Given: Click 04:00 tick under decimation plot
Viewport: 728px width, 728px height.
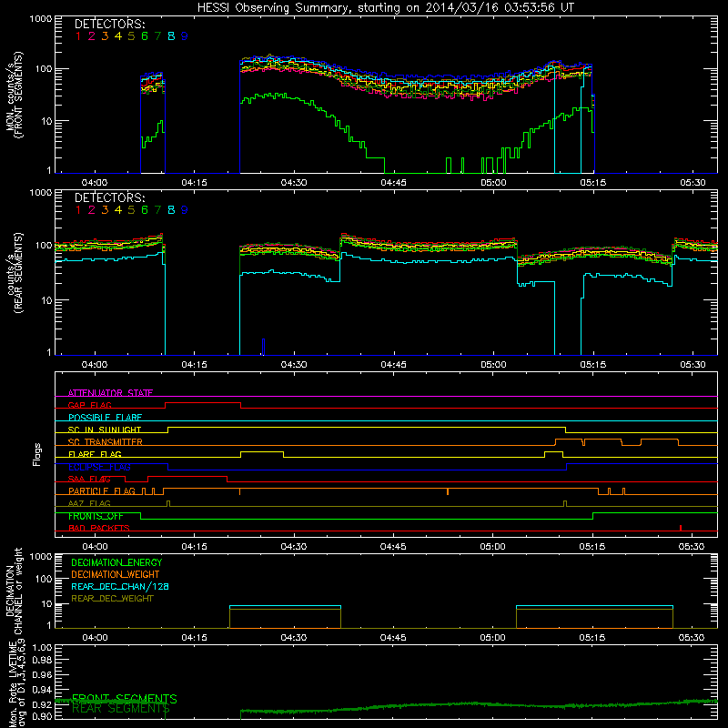Looking at the screenshot, I should pos(96,638).
